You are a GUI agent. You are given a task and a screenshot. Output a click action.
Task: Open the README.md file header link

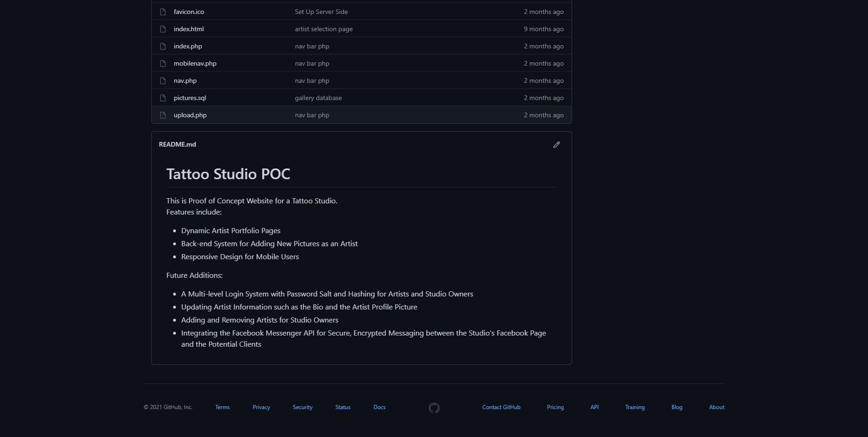pos(177,144)
